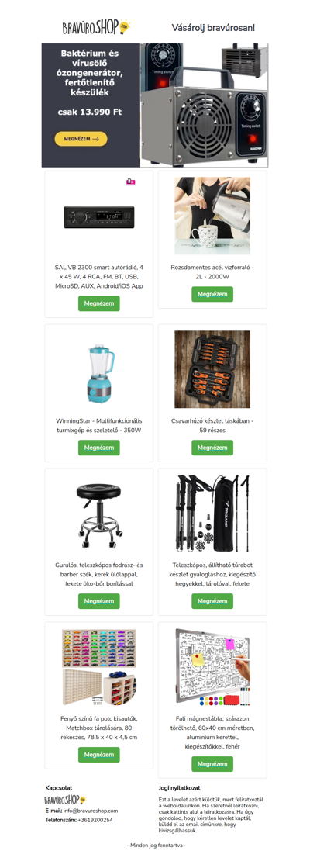
Task: Click the BravúroShop logo in the header
Action: pyautogui.click(x=97, y=26)
